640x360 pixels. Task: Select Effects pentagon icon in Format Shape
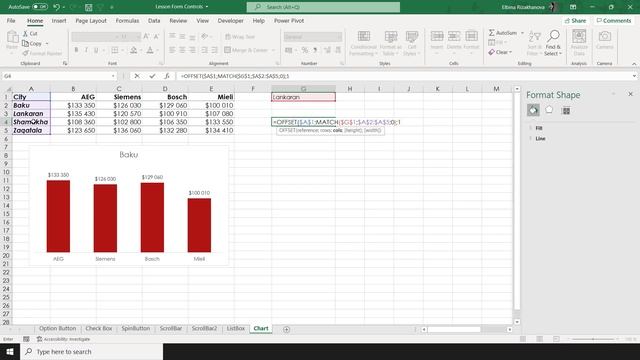point(549,110)
